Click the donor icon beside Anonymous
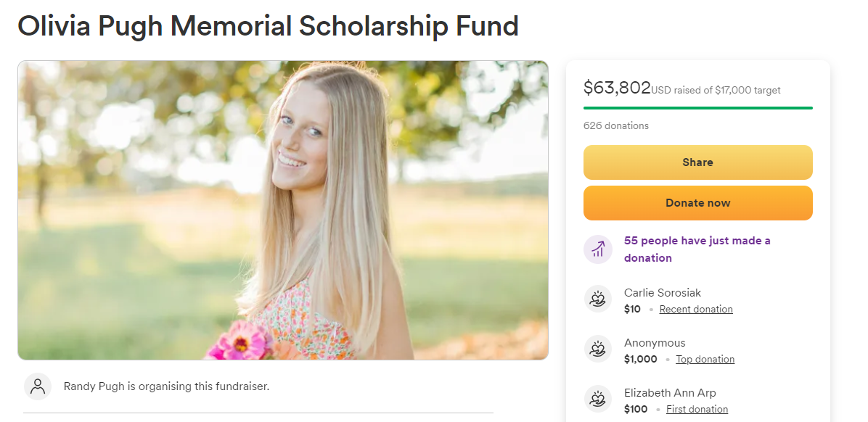 click(x=598, y=349)
